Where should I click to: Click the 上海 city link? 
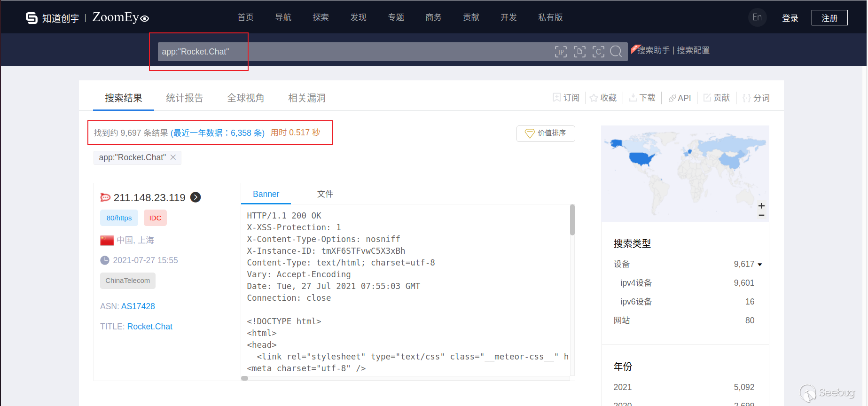pyautogui.click(x=146, y=240)
